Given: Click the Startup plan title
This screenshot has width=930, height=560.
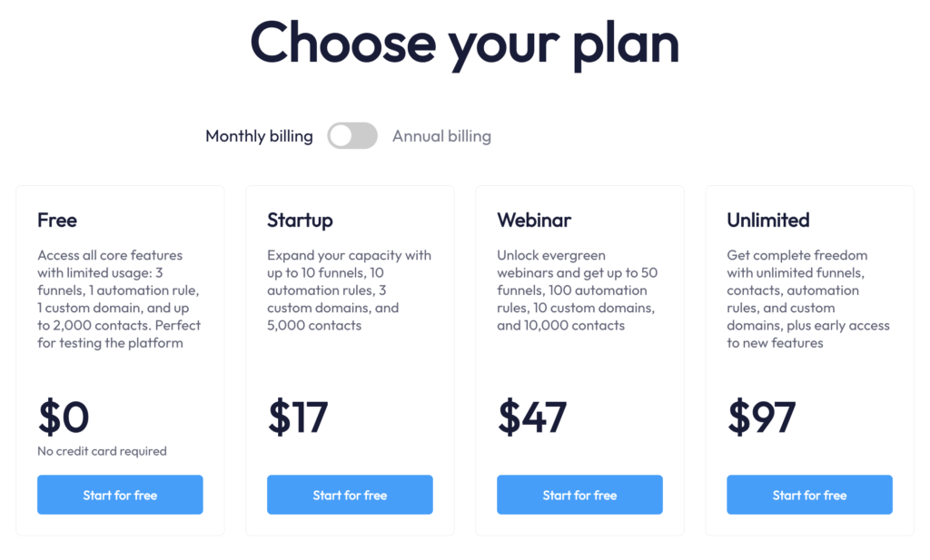Looking at the screenshot, I should click(x=300, y=220).
